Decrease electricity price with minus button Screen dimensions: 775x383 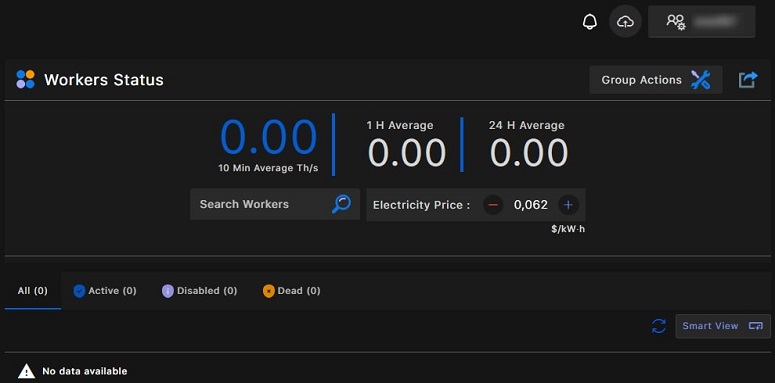coord(493,205)
